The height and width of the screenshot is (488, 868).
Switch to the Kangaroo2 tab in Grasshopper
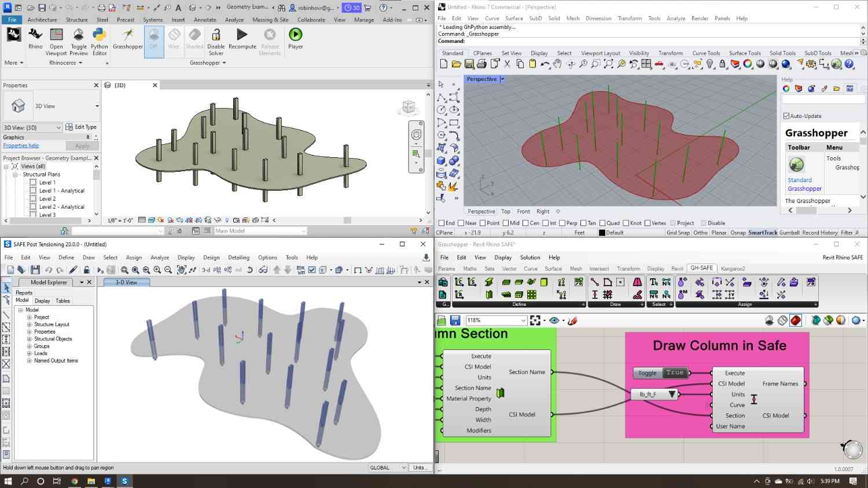coord(733,268)
